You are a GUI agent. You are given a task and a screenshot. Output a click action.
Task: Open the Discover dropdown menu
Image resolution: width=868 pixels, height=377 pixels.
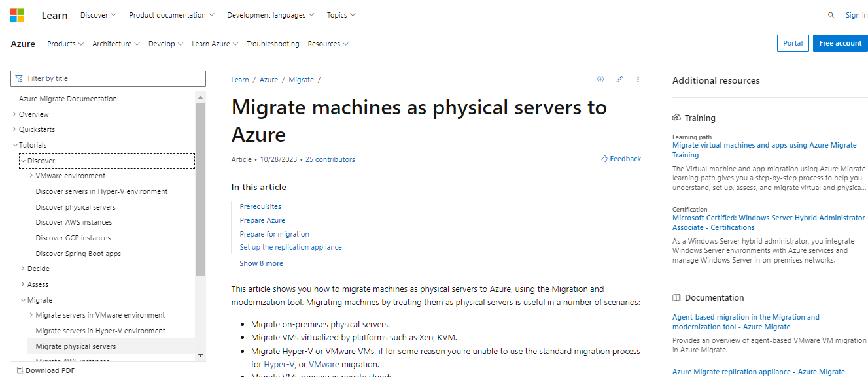(x=98, y=15)
